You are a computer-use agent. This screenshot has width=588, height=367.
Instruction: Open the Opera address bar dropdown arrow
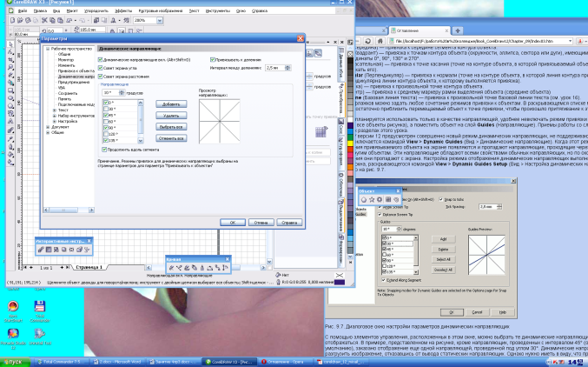coord(571,41)
